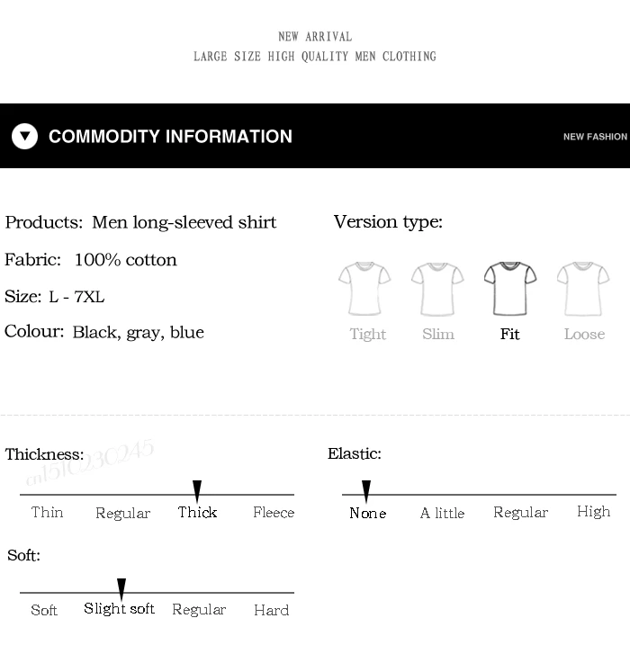The image size is (630, 672).
Task: Click the COMMODITY INFORMATION heading
Action: [x=170, y=136]
